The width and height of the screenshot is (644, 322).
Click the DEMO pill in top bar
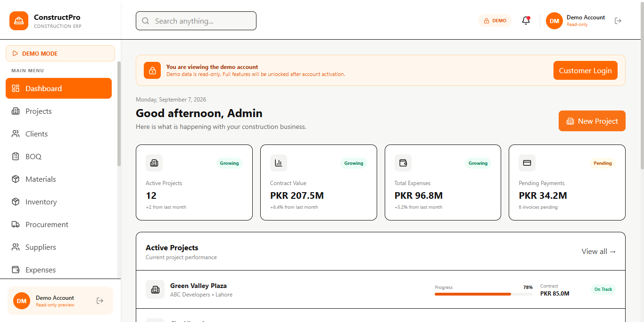[495, 21]
